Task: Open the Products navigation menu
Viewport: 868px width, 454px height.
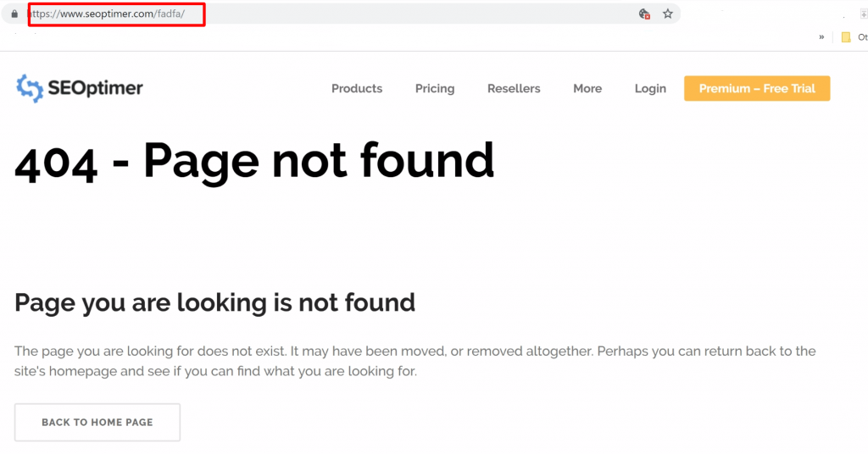Action: (x=356, y=89)
